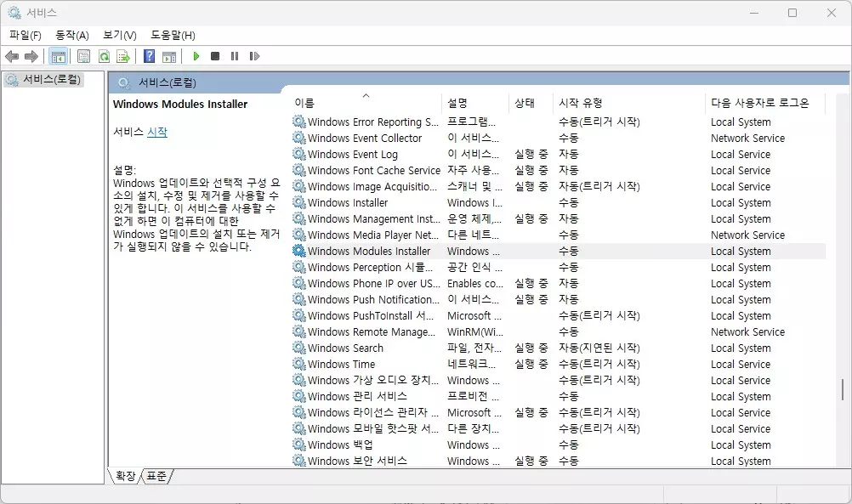
Task: Restart the service with the restart icon
Action: (254, 56)
